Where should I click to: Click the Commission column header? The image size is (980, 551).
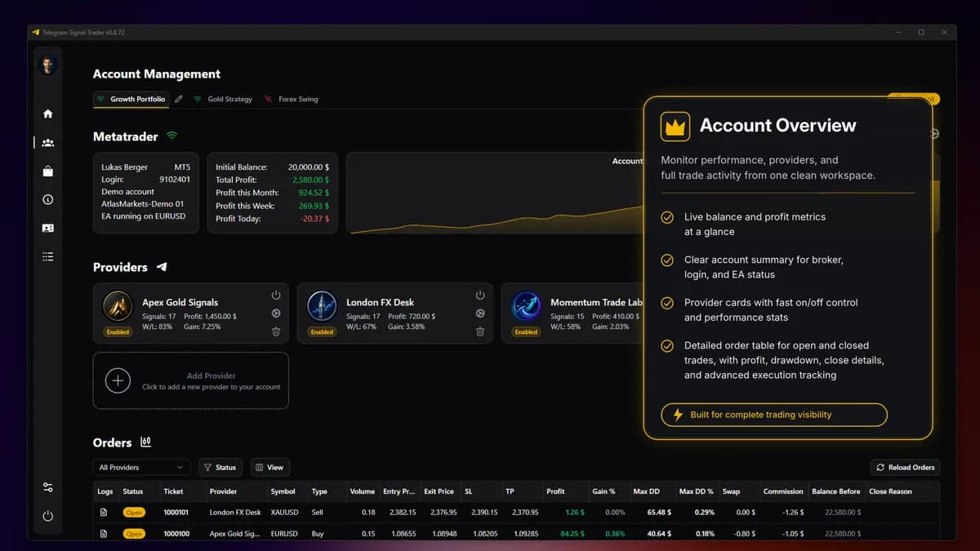(783, 491)
